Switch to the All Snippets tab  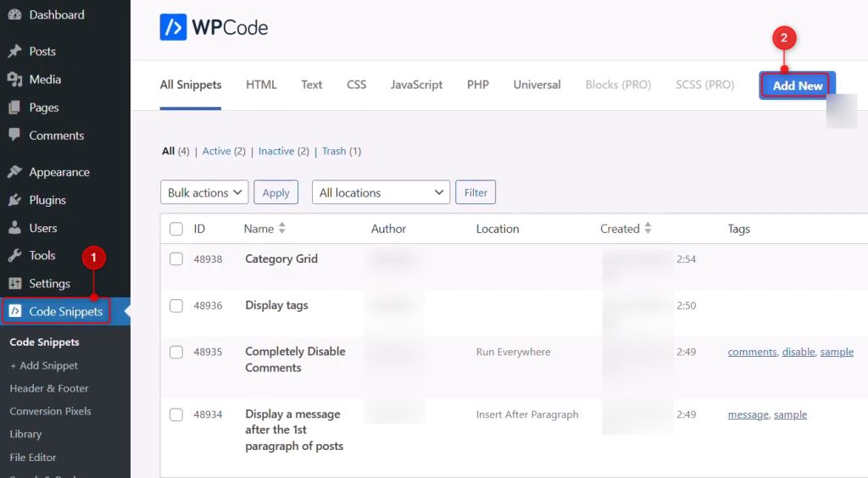[x=191, y=85]
